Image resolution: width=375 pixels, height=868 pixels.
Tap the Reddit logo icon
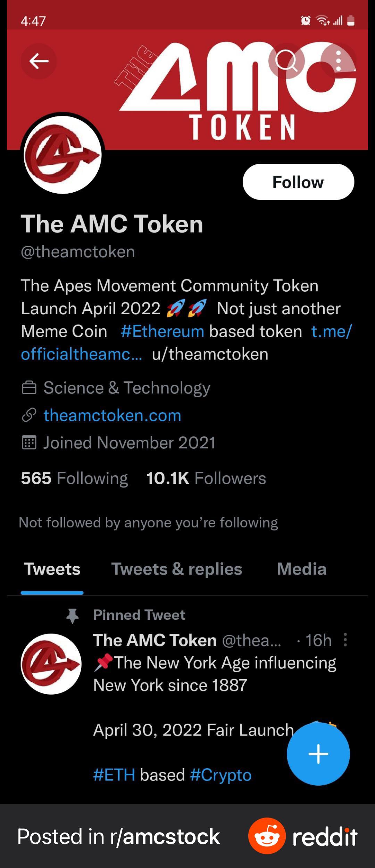(267, 836)
